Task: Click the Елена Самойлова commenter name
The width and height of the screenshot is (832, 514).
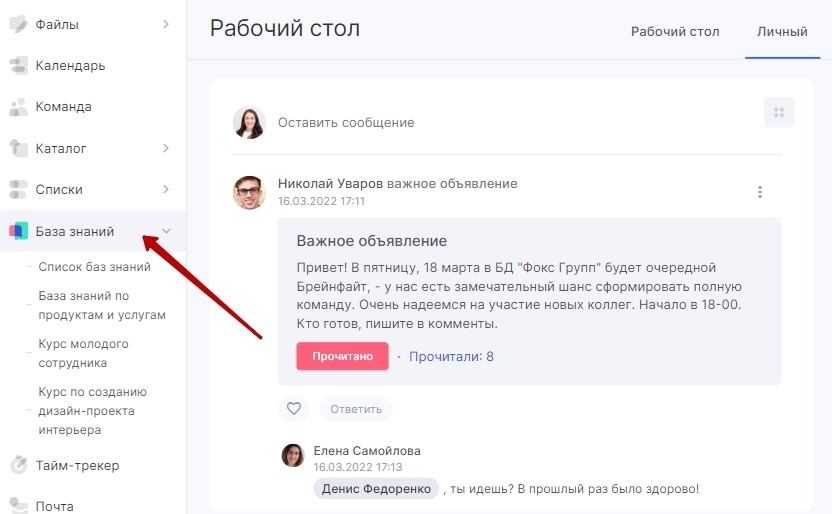Action: [x=367, y=451]
